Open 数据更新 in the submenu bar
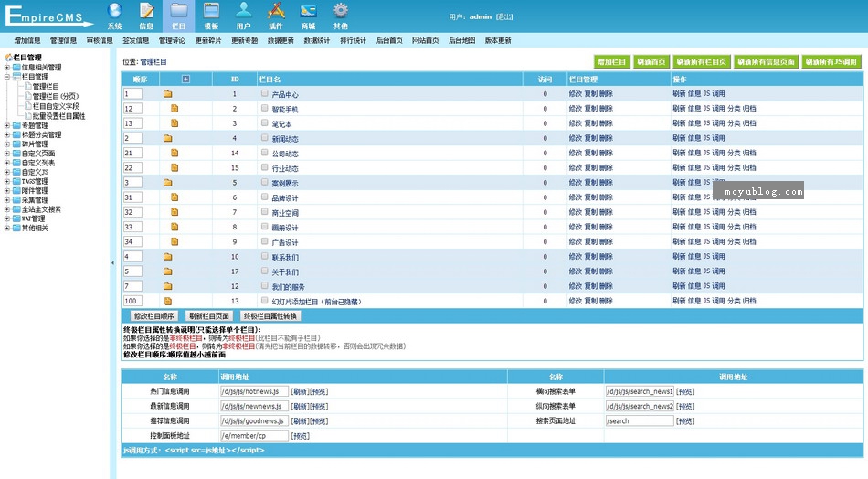The image size is (868, 479). click(281, 40)
